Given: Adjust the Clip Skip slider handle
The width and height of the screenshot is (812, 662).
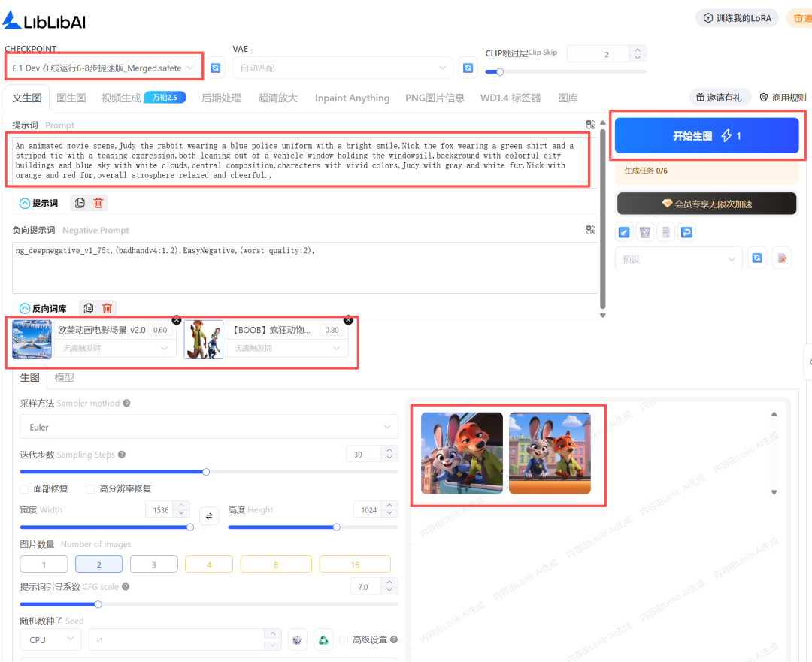Looking at the screenshot, I should click(500, 72).
